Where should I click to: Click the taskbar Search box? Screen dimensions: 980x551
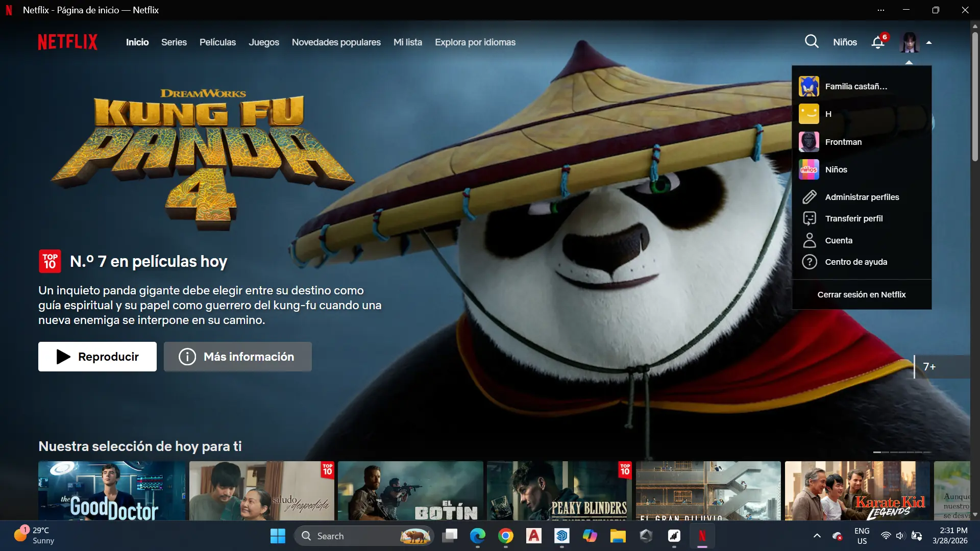[364, 536]
